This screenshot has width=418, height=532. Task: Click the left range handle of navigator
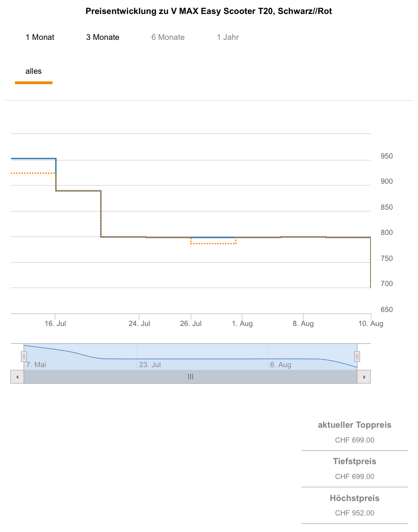click(24, 357)
